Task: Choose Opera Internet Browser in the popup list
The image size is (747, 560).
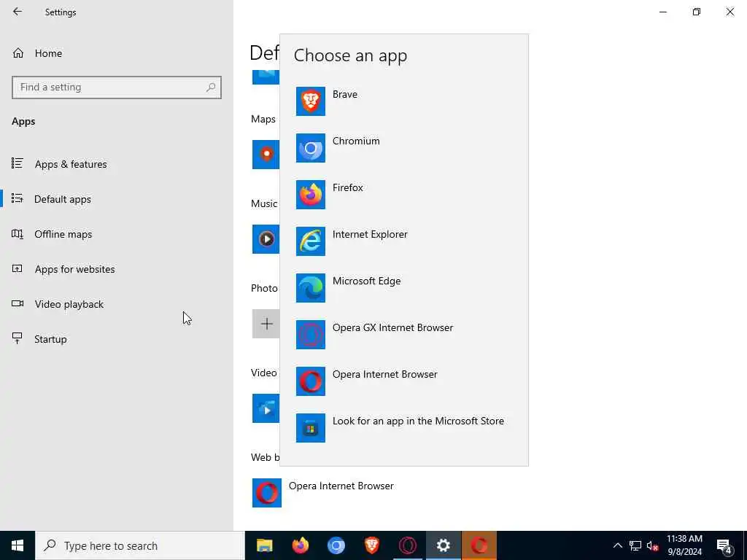Action: coord(404,381)
